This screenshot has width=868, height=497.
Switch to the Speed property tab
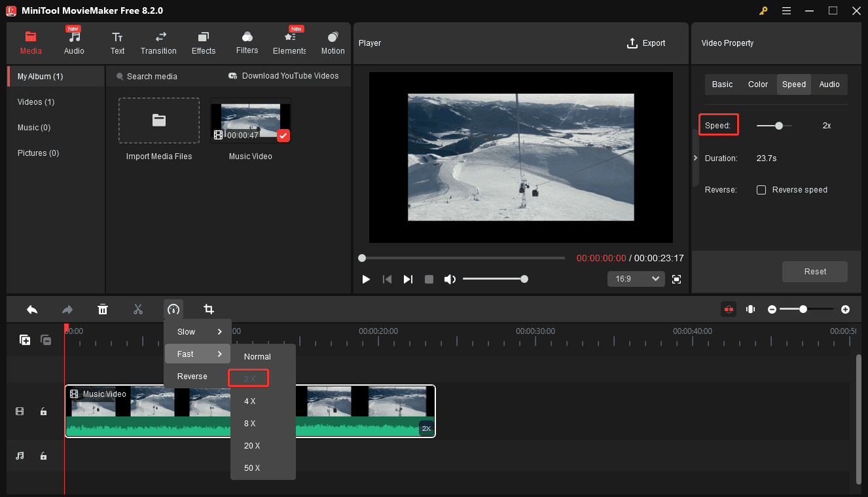794,84
